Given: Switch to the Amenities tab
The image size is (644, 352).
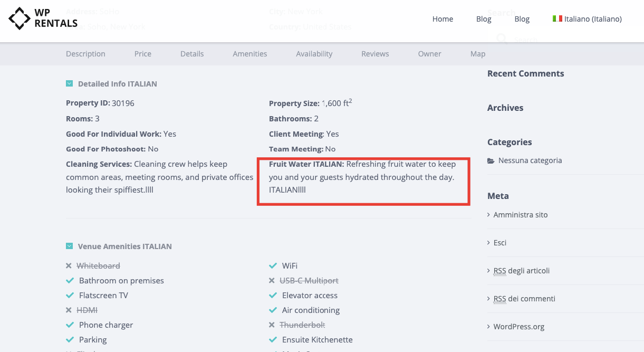Looking at the screenshot, I should click(249, 53).
